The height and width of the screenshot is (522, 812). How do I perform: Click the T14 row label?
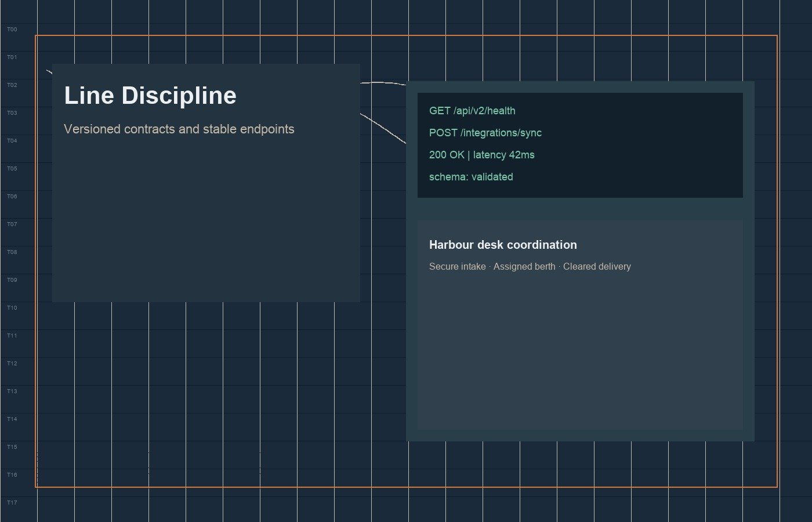(x=12, y=419)
